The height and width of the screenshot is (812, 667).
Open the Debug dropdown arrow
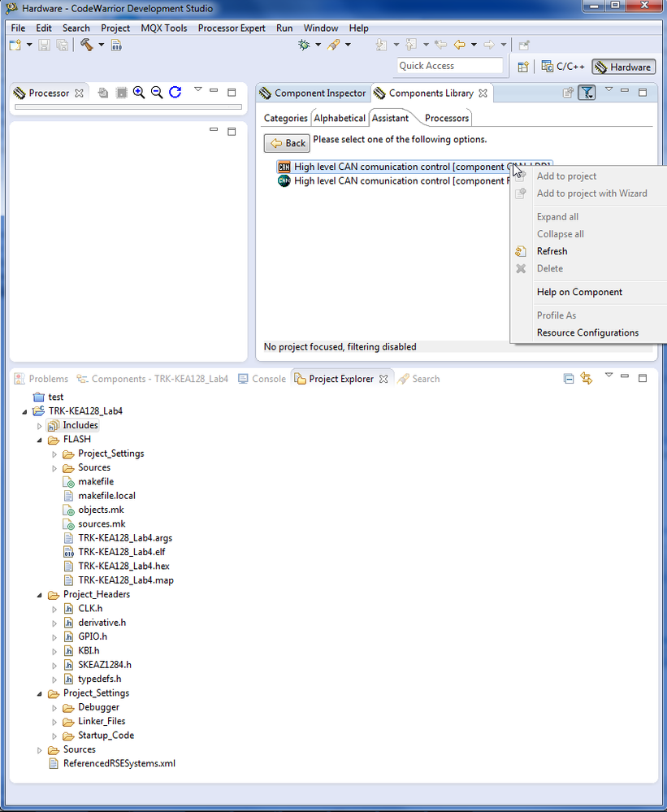pyautogui.click(x=318, y=45)
